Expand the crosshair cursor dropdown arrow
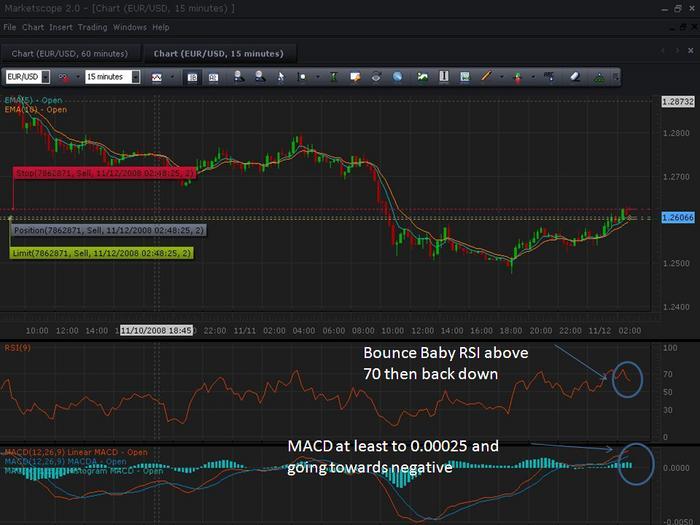The width and height of the screenshot is (700, 525). click(x=318, y=77)
